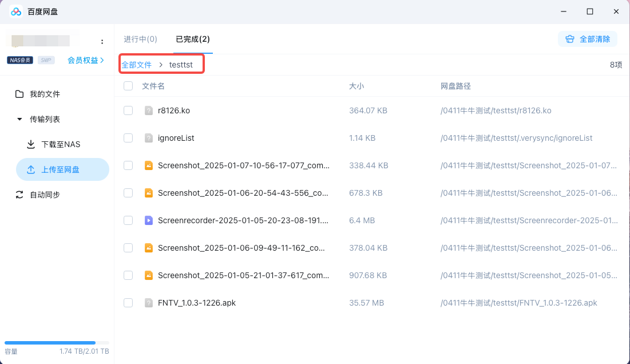
Task: Click the 网盘路径 column header
Action: pyautogui.click(x=455, y=86)
